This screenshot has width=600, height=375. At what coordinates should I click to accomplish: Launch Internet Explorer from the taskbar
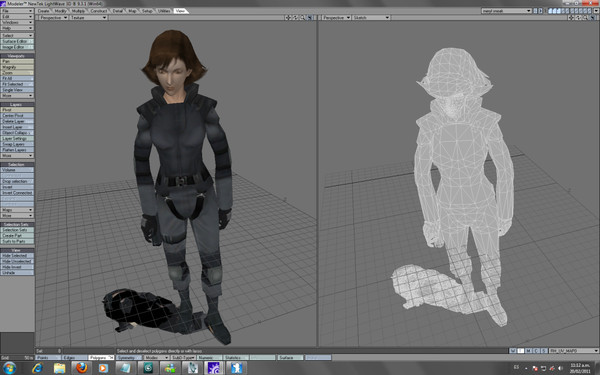pos(38,368)
